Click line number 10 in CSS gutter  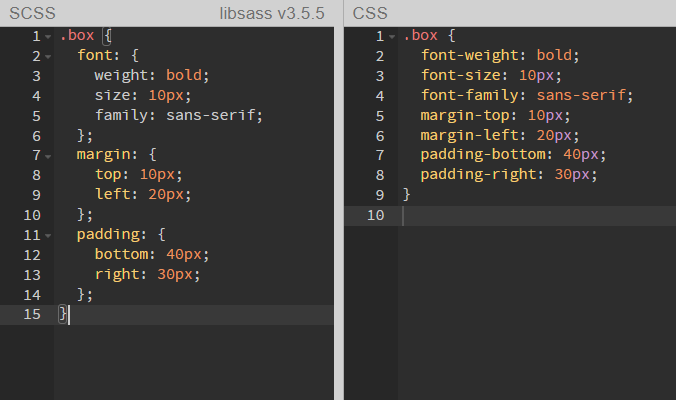click(376, 216)
